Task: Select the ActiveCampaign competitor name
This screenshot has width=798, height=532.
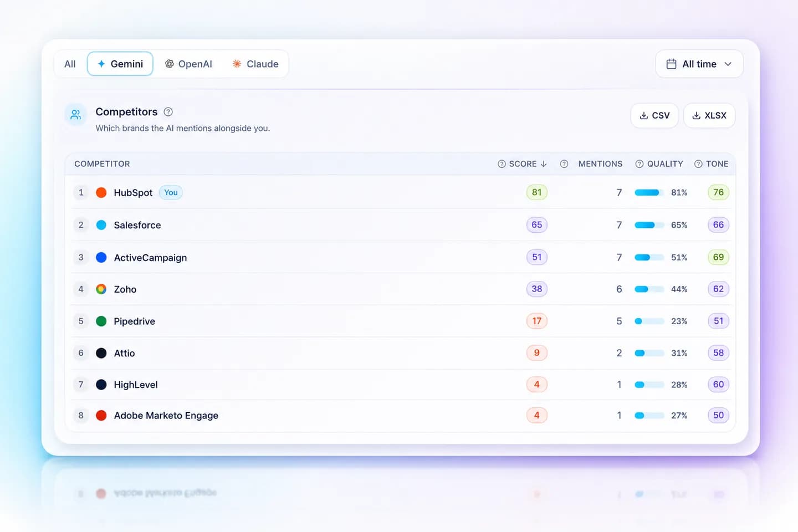Action: pyautogui.click(x=150, y=258)
